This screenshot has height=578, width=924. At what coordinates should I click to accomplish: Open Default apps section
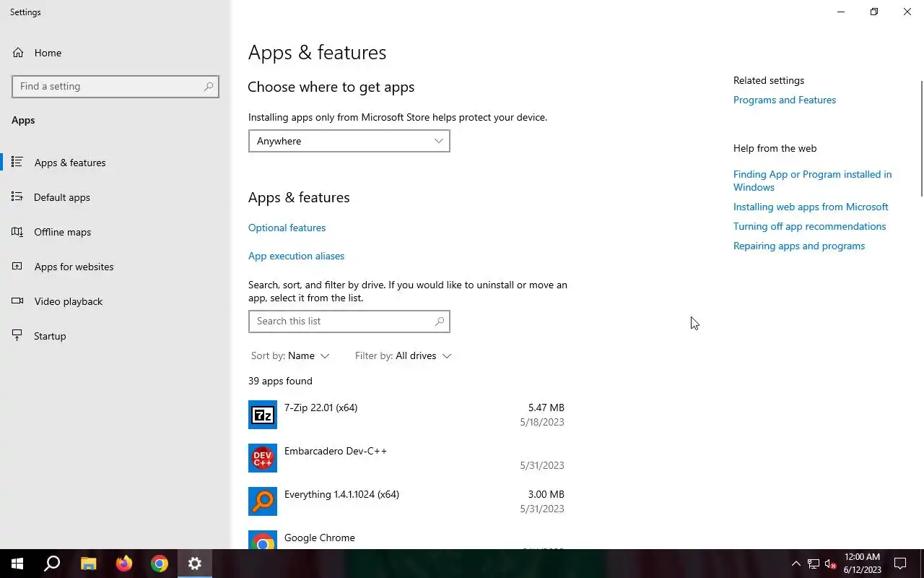tap(115, 197)
